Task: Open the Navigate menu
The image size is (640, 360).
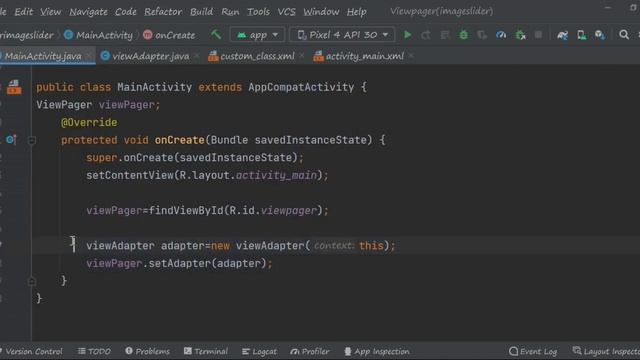Action: pos(88,12)
